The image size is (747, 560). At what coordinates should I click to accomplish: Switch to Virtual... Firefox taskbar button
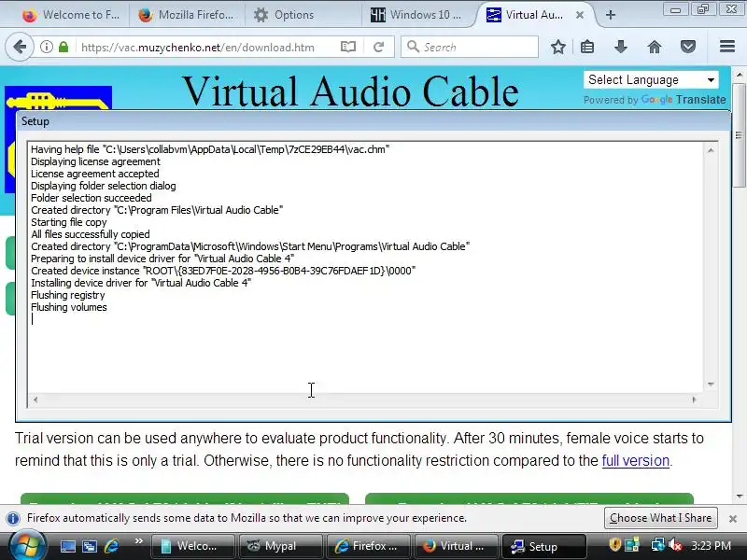pyautogui.click(x=456, y=546)
